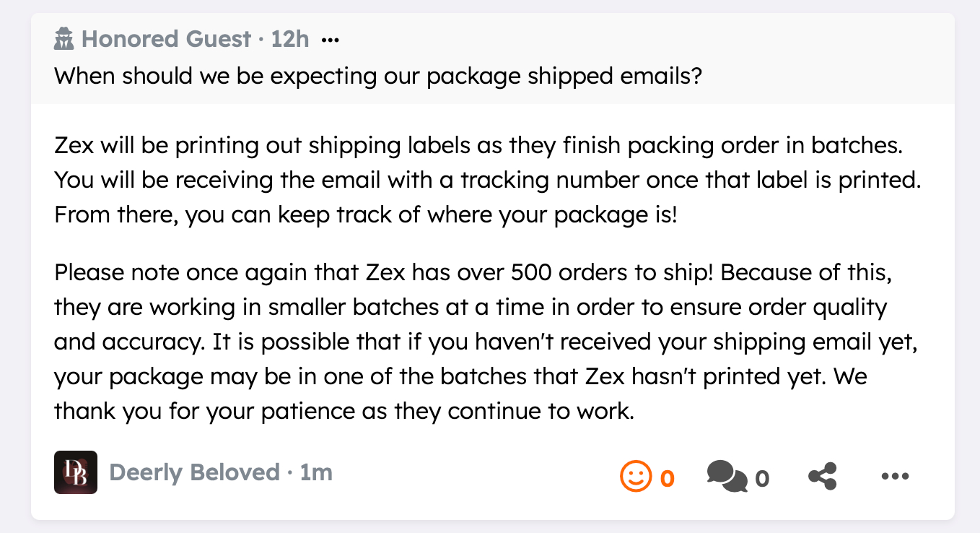Viewport: 980px width, 533px height.
Task: Open the answer's more options ellipsis
Action: 895,476
